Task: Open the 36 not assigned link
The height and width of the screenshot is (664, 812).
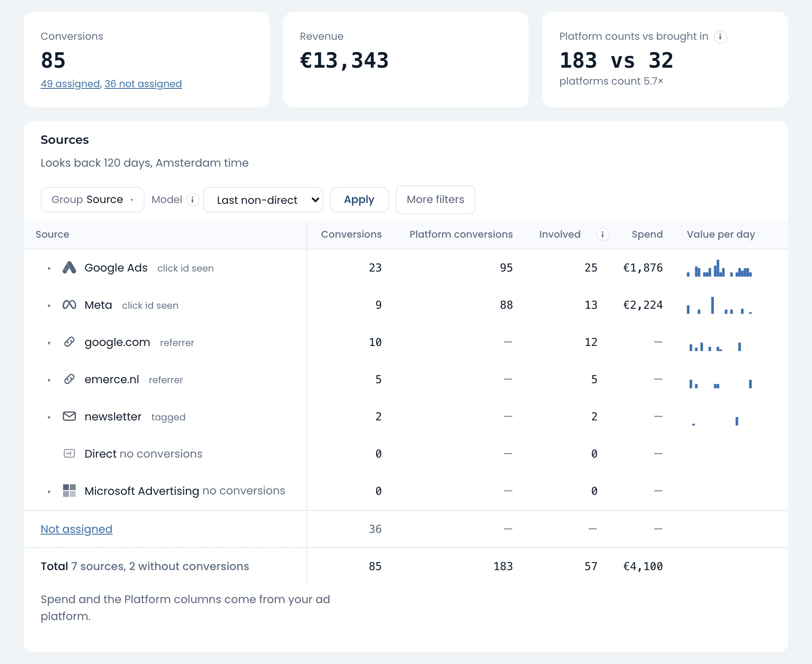Action: pyautogui.click(x=143, y=84)
